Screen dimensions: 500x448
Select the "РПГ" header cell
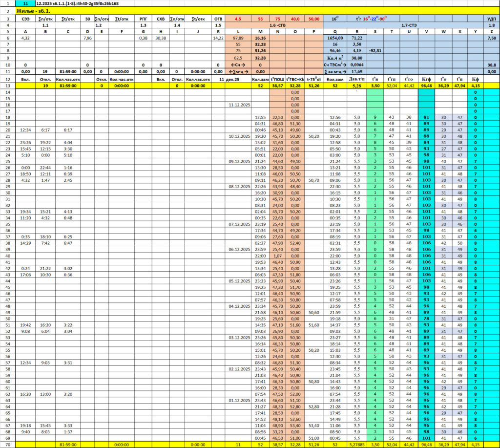[143, 19]
